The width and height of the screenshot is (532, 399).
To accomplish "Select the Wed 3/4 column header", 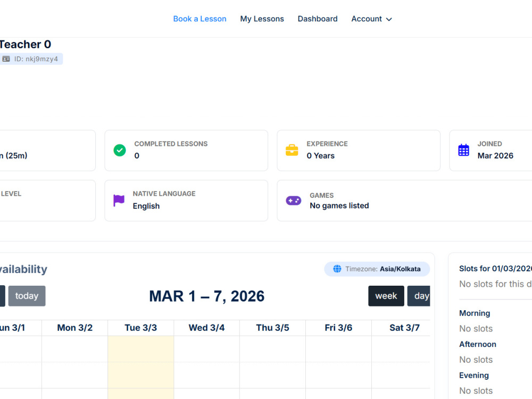I will click(206, 328).
